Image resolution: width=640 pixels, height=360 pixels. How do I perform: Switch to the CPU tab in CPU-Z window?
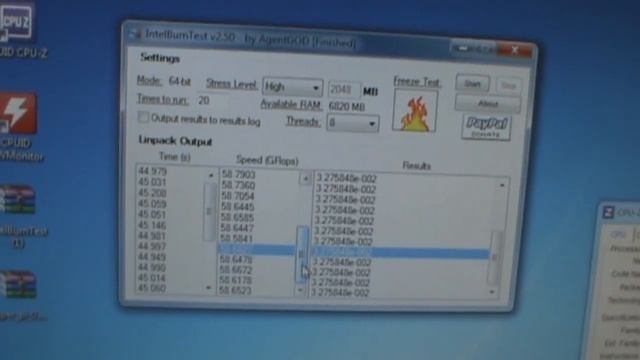[x=618, y=234]
